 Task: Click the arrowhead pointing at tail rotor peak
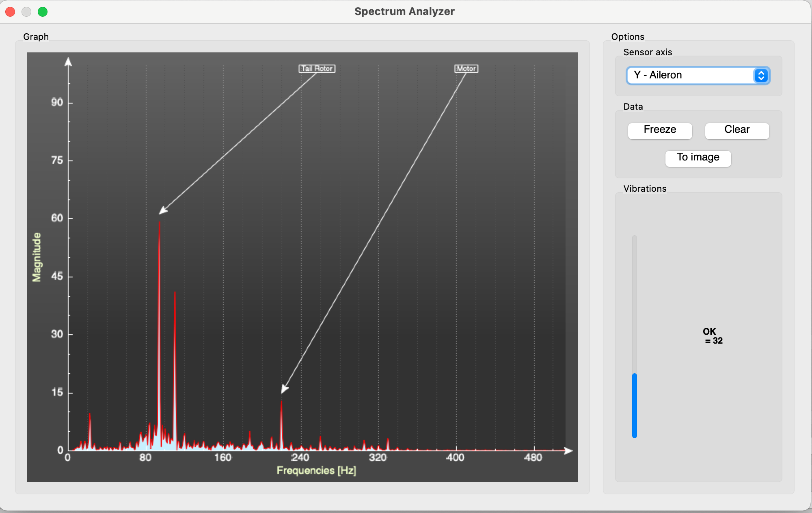tap(163, 210)
